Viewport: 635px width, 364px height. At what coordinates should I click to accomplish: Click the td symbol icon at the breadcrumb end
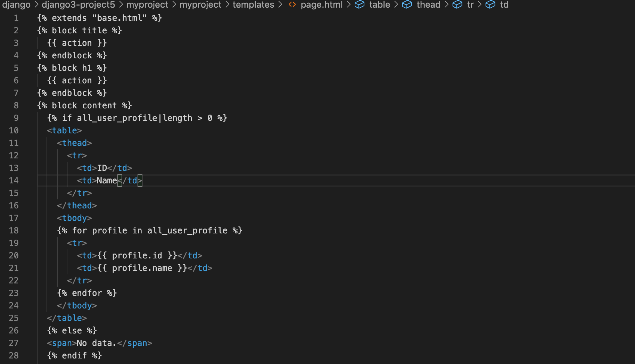pos(490,5)
